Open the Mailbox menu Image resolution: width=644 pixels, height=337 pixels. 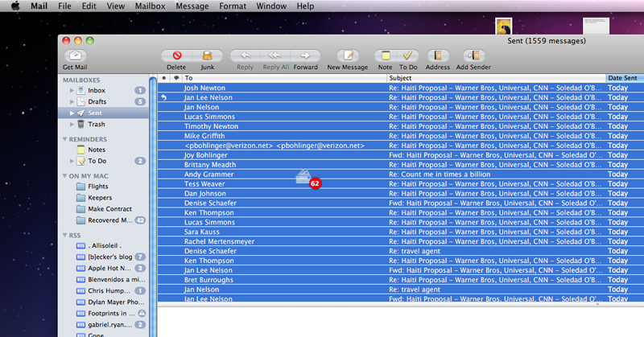pos(151,6)
